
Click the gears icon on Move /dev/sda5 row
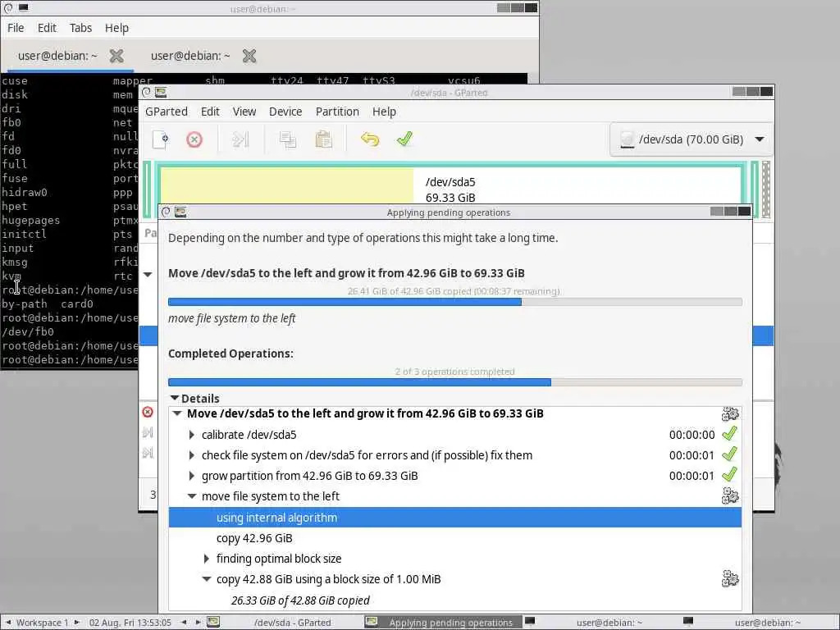pos(730,413)
